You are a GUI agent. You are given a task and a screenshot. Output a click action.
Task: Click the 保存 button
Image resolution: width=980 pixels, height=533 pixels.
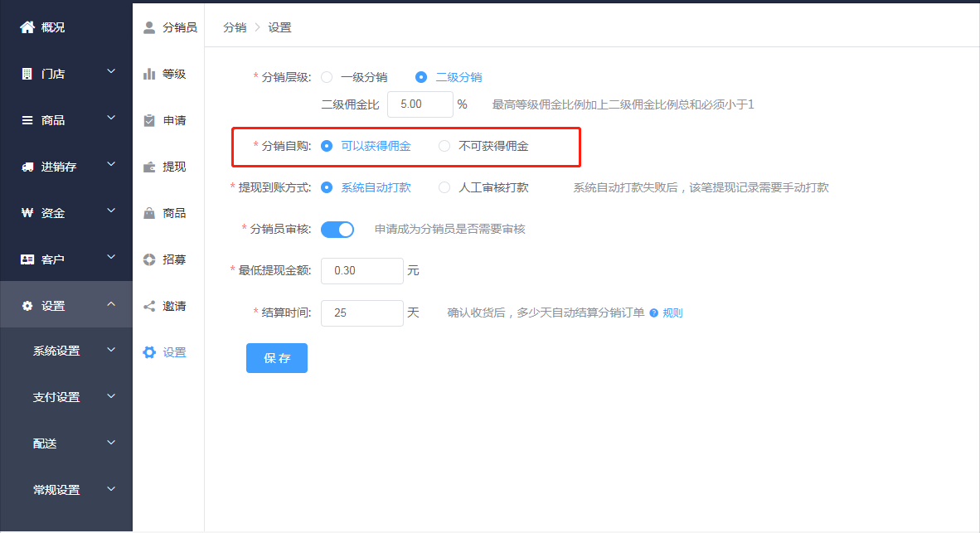[277, 358]
